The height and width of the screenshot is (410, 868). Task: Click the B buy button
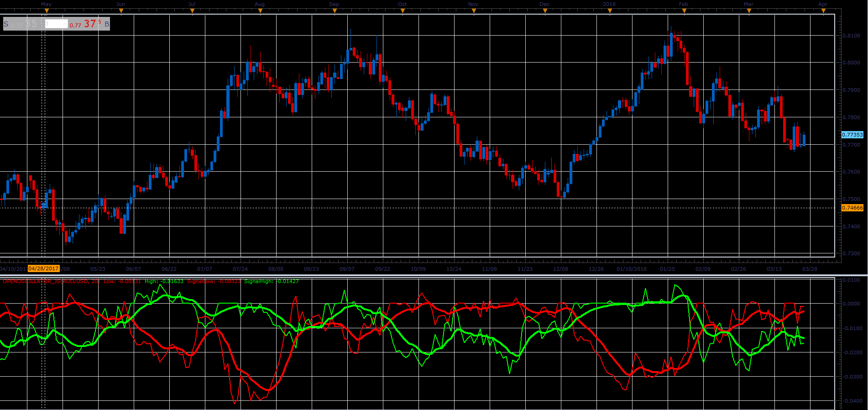[x=107, y=24]
